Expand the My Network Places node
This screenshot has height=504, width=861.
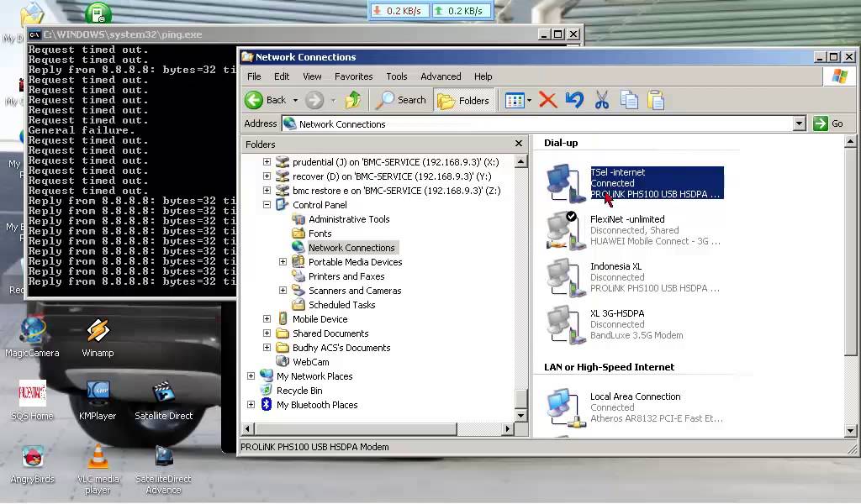pos(251,375)
